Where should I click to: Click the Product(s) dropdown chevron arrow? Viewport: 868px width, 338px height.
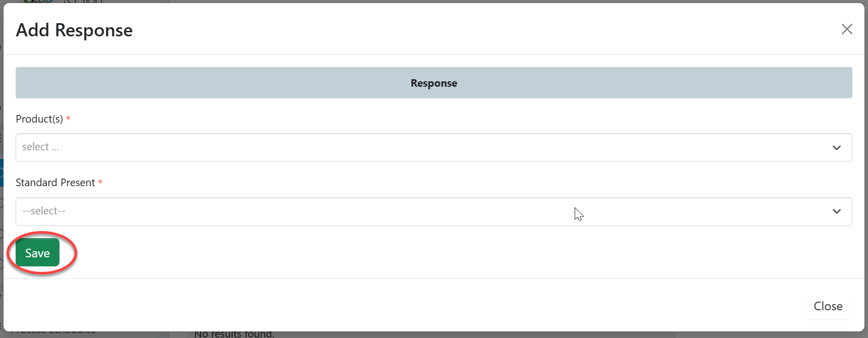point(837,148)
